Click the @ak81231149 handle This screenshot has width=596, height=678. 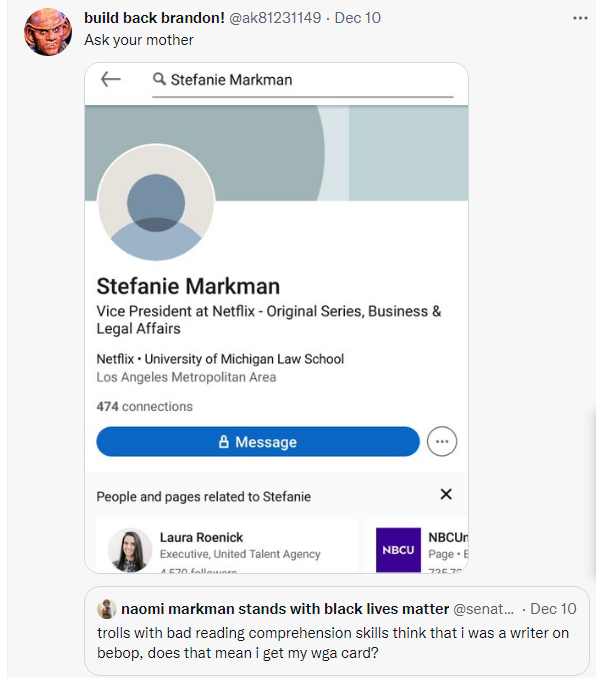275,18
